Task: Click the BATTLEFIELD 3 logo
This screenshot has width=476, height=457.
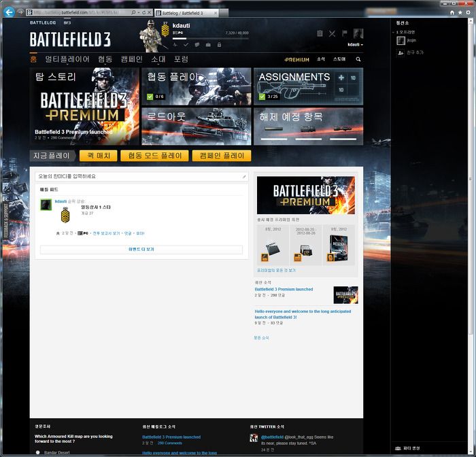Action: 70,39
